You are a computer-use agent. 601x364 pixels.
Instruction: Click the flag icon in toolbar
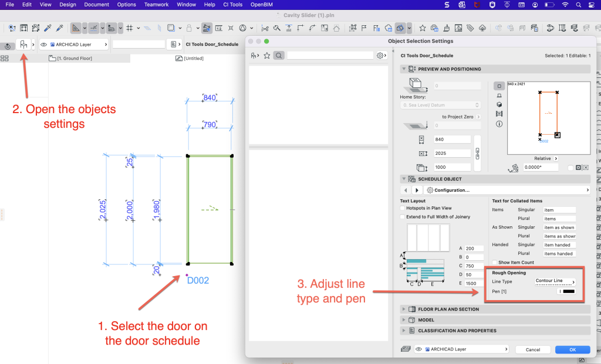click(364, 28)
